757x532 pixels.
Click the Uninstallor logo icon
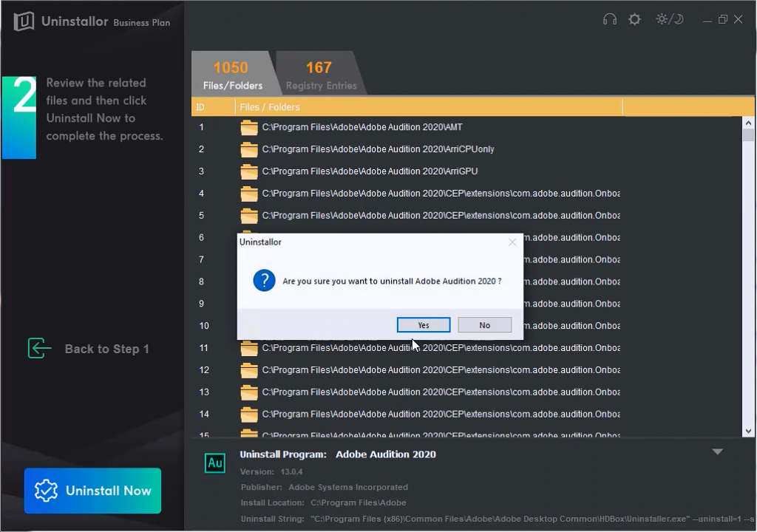click(x=24, y=21)
